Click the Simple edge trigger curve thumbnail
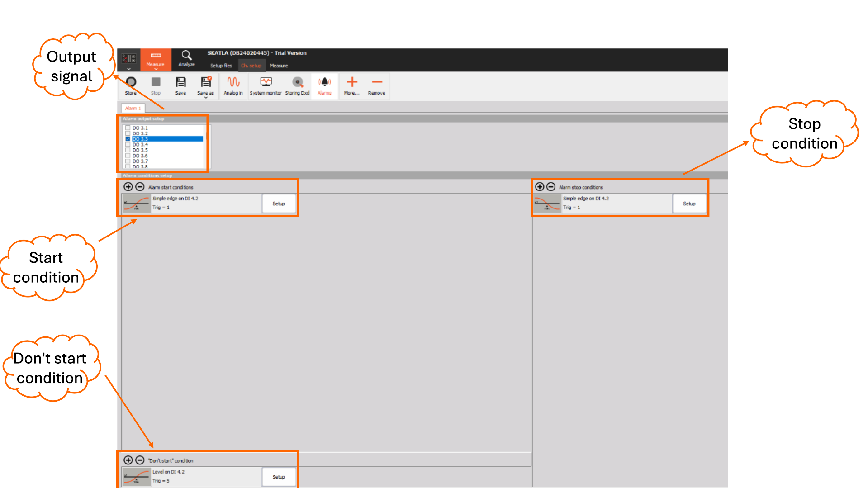This screenshot has height=488, width=868. 136,204
